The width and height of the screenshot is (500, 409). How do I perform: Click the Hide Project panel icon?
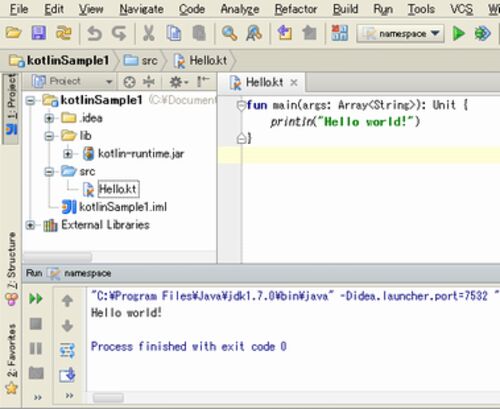tap(203, 81)
